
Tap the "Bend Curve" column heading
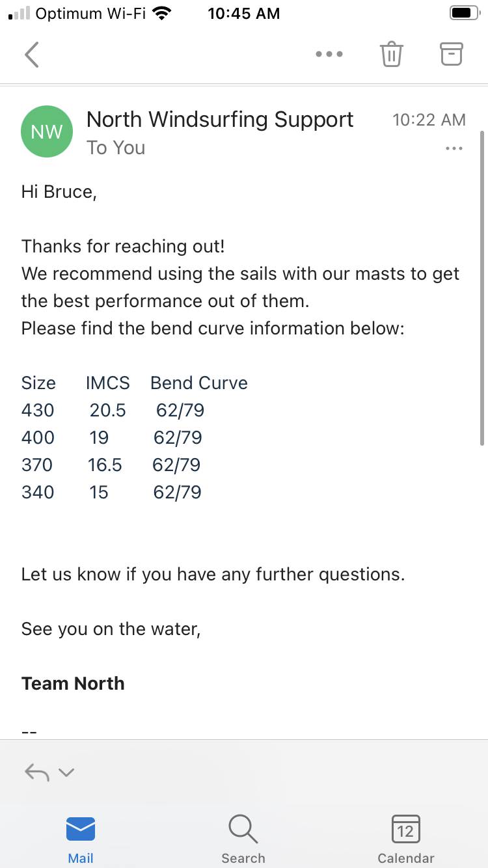(x=199, y=383)
